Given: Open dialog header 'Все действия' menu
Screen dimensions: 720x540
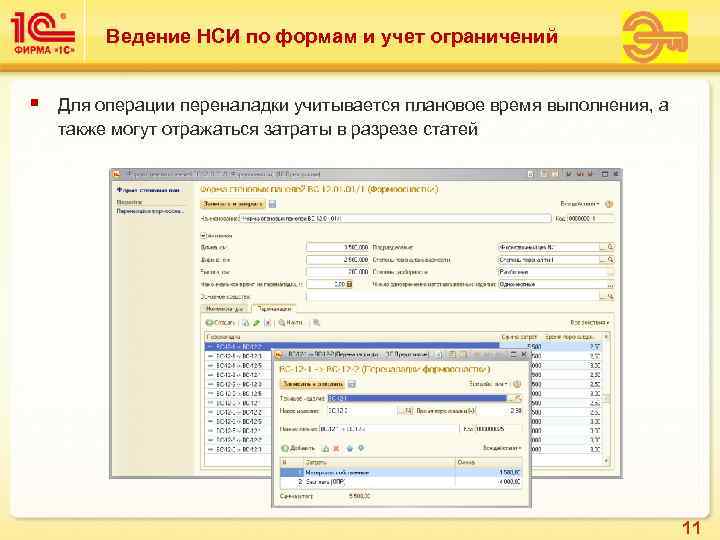Looking at the screenshot, I should point(489,384).
